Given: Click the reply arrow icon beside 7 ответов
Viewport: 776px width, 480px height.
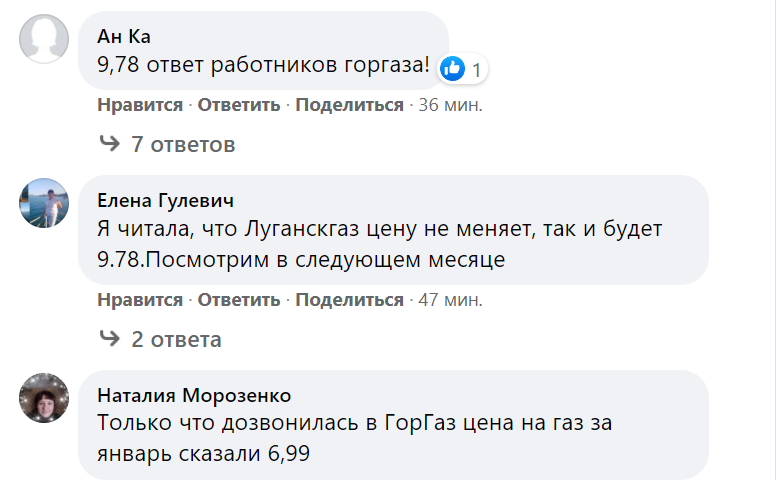Looking at the screenshot, I should pyautogui.click(x=109, y=144).
